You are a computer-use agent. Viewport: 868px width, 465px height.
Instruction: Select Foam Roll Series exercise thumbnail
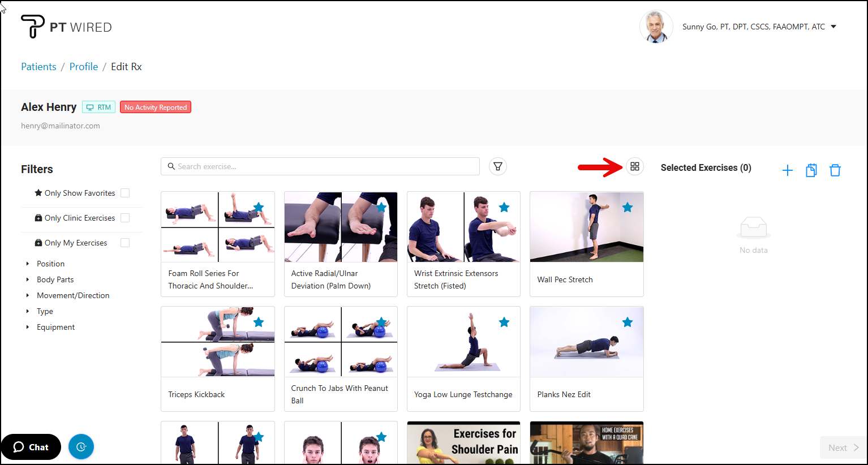[218, 227]
